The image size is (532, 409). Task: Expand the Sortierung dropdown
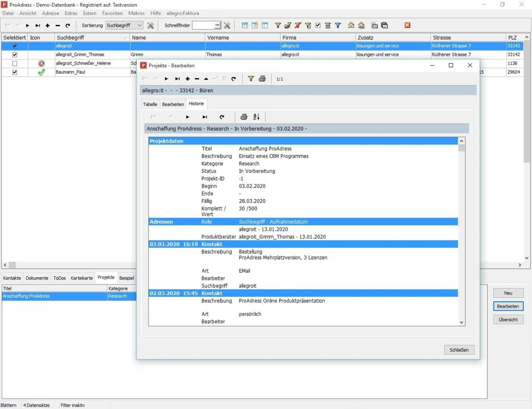(x=139, y=25)
